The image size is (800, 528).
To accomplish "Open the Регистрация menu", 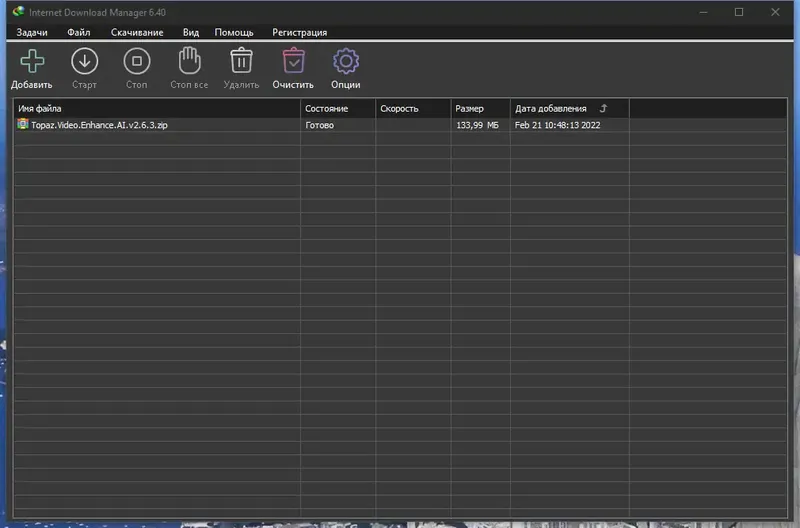I will (299, 32).
